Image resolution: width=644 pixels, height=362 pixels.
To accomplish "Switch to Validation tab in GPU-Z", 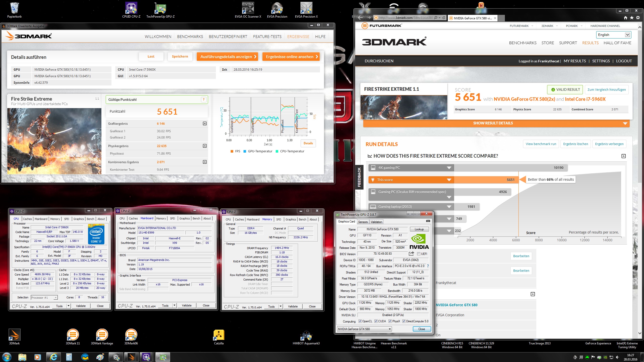I will [x=376, y=222].
